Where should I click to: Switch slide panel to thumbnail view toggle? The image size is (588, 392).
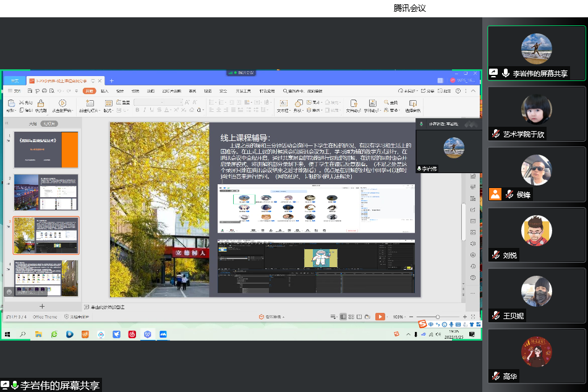click(49, 124)
